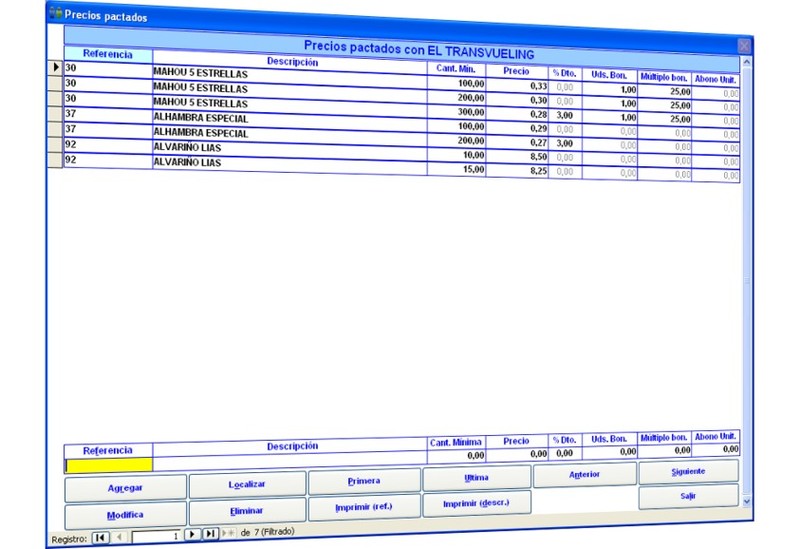Delete the record with Eliminar
The height and width of the screenshot is (549, 800).
pos(246,511)
